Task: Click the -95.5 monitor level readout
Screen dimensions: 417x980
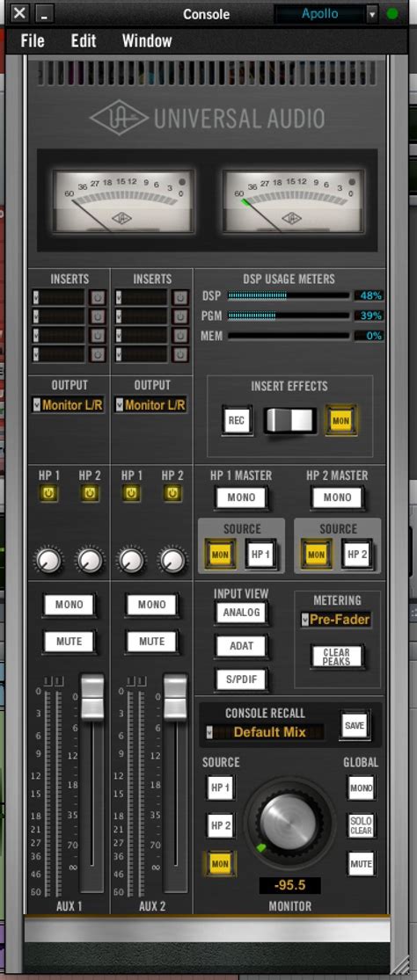Action: click(x=290, y=886)
